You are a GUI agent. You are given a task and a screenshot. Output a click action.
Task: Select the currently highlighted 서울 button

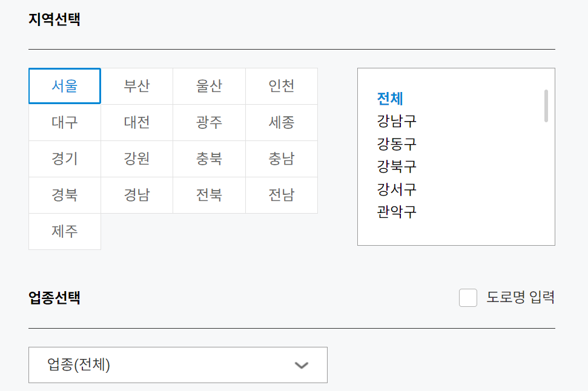coord(65,86)
